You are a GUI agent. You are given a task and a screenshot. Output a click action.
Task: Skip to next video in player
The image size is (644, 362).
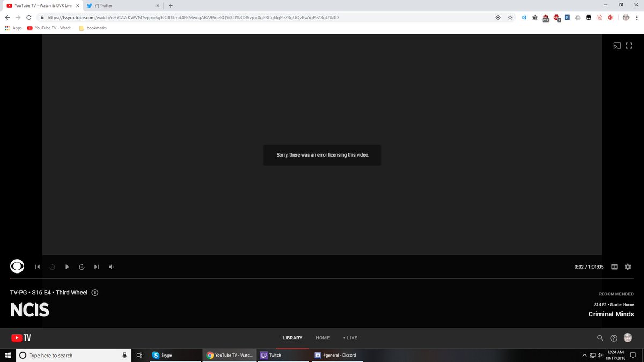tap(97, 267)
